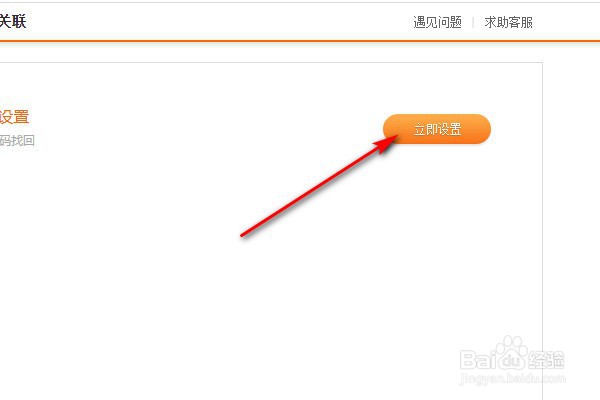
Task: Click the jingyan.baidu.com watermark URL
Action: click(512, 379)
